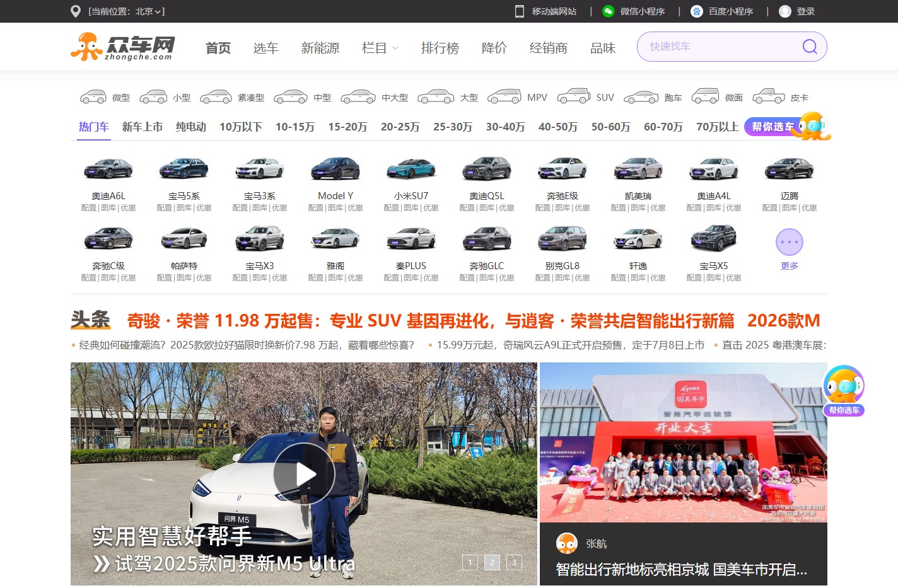
Task: Open the mobile site phone icon
Action: [x=520, y=11]
